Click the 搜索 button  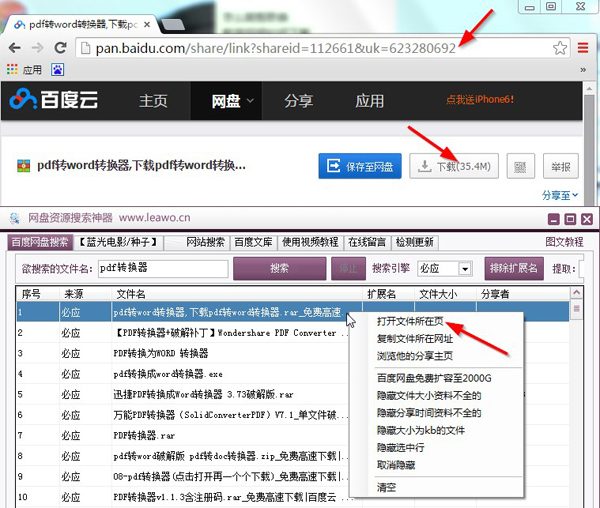279,269
